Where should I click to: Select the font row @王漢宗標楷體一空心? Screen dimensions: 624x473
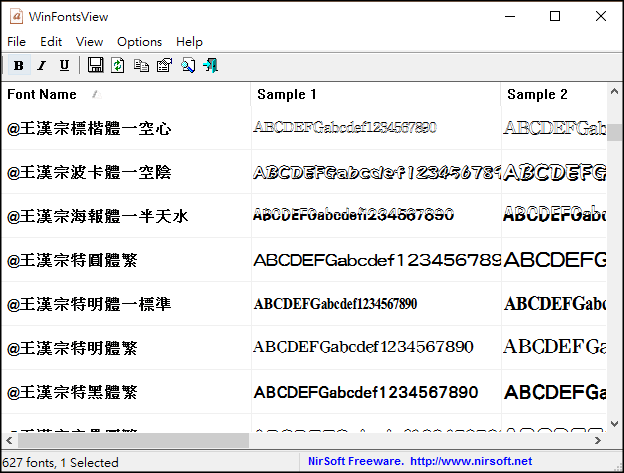coord(304,128)
